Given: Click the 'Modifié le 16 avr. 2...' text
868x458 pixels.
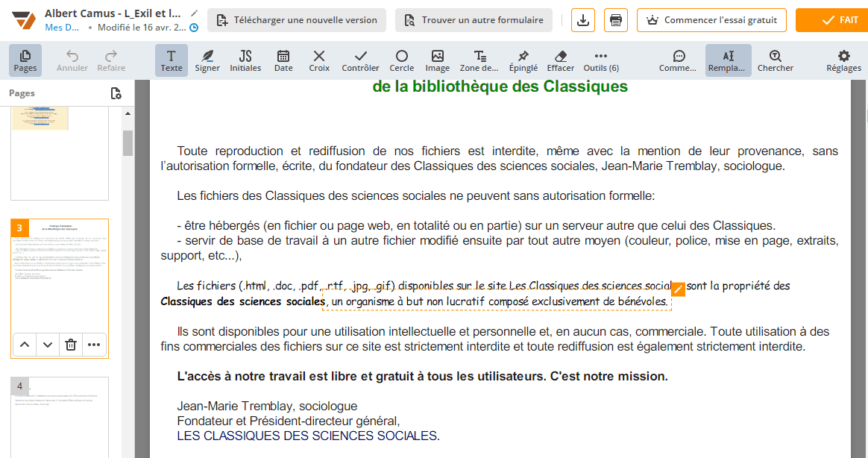Looking at the screenshot, I should 142,27.
